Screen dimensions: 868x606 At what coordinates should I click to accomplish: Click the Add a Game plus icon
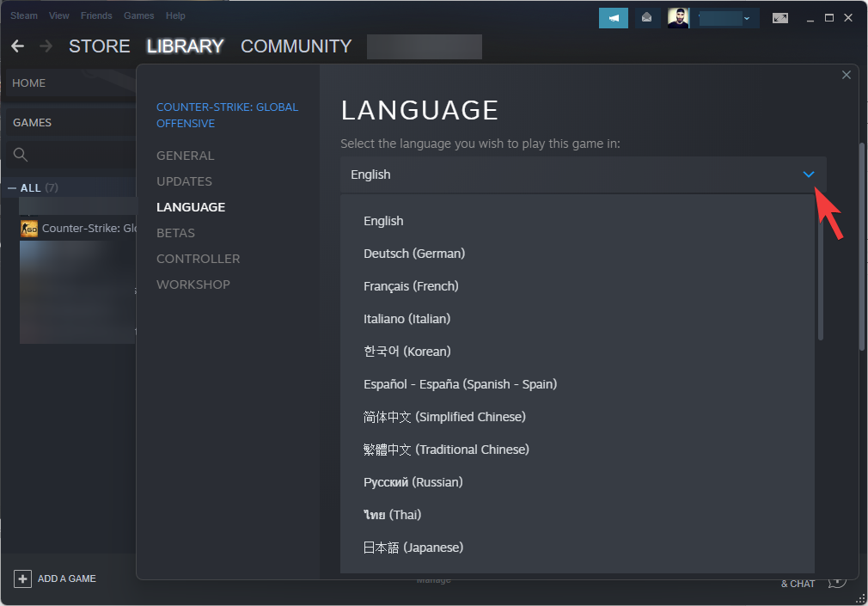[22, 578]
